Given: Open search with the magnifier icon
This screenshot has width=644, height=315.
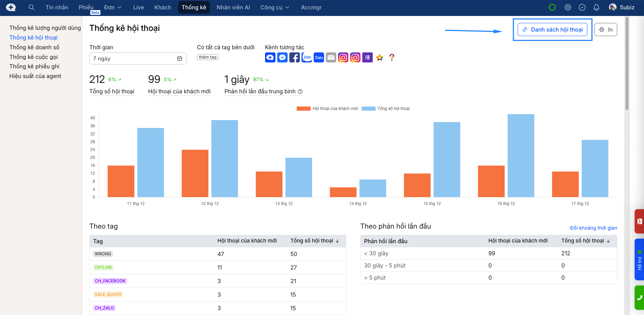Looking at the screenshot, I should (x=31, y=7).
